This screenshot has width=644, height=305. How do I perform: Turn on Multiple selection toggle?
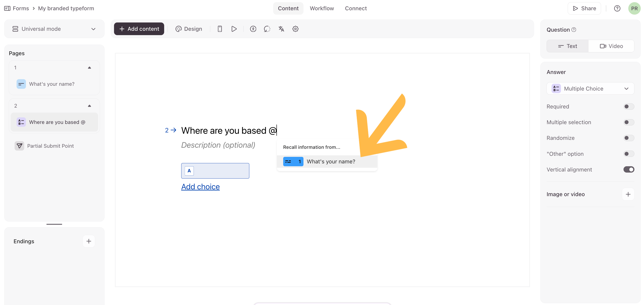tap(629, 122)
